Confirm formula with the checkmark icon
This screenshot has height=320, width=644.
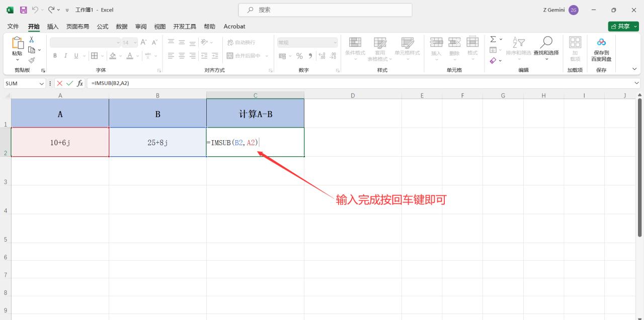69,83
